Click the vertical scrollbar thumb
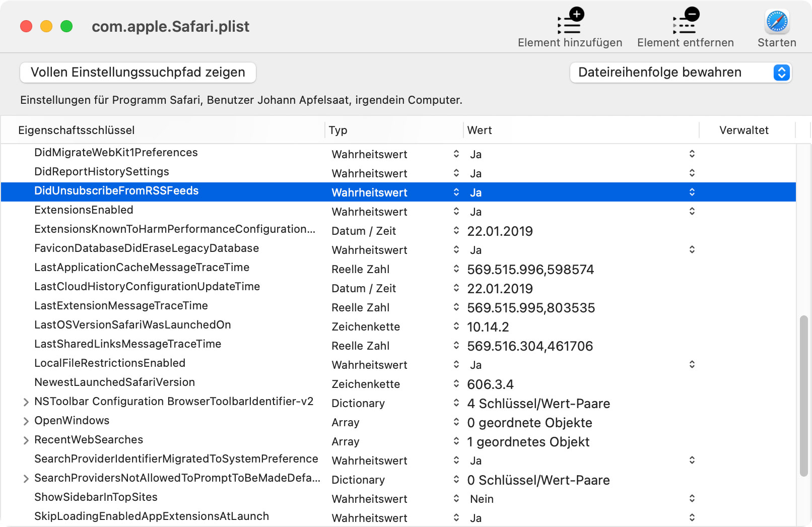This screenshot has width=812, height=527. click(x=804, y=396)
